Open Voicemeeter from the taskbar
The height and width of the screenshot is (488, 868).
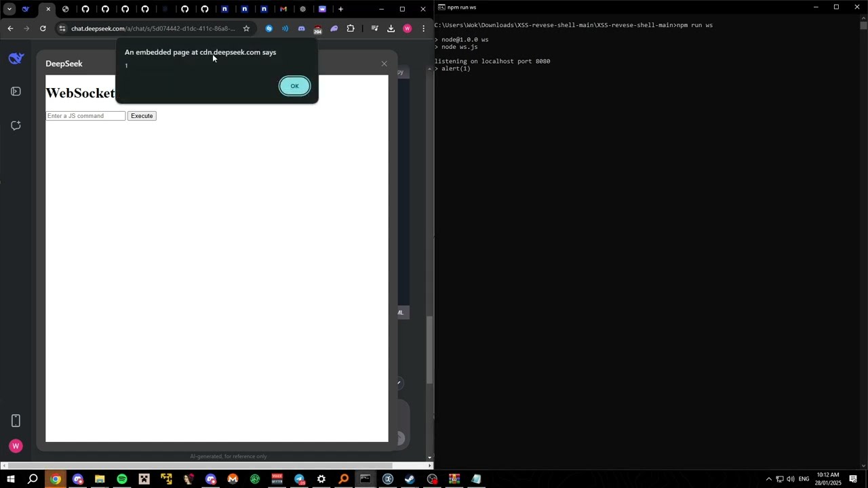point(277,479)
